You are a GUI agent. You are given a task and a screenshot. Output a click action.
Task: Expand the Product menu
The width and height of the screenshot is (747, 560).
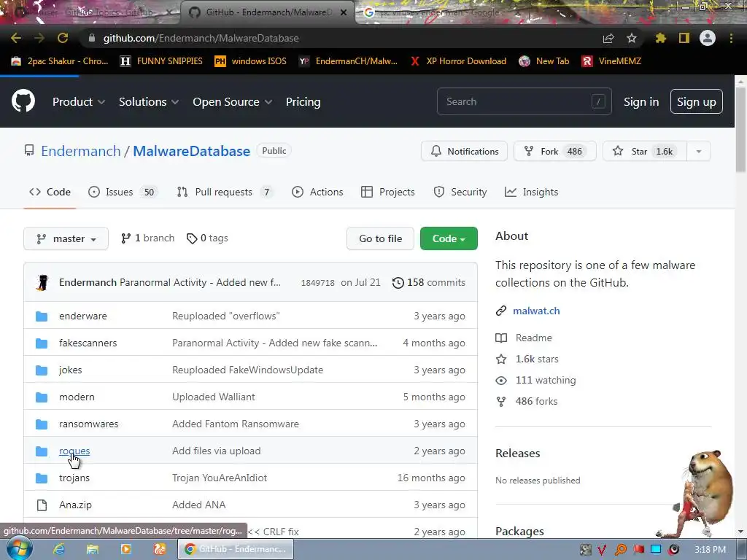(x=79, y=101)
